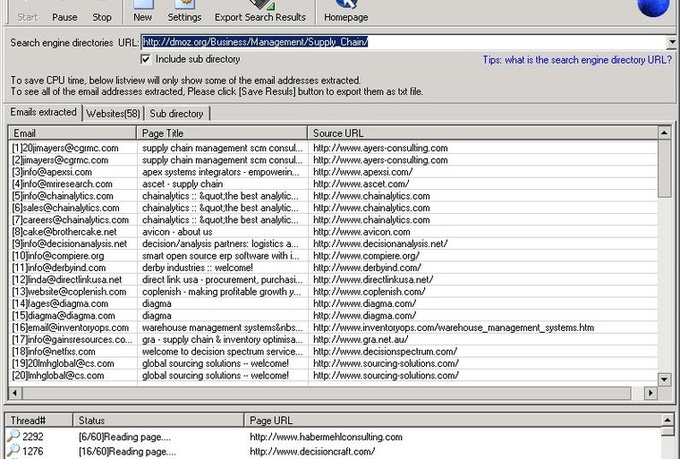The height and width of the screenshot is (459, 680).
Task: Click page title 'avicon - about us'
Action: (x=177, y=232)
